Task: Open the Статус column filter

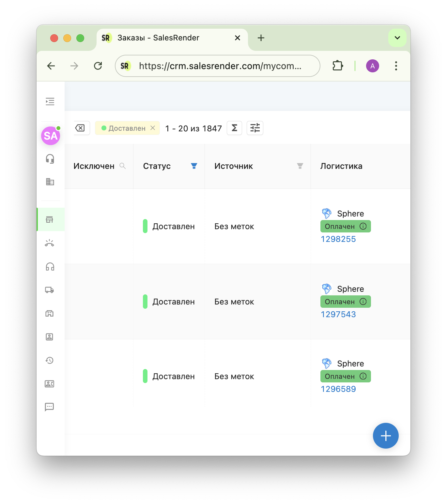Action: pos(194,166)
